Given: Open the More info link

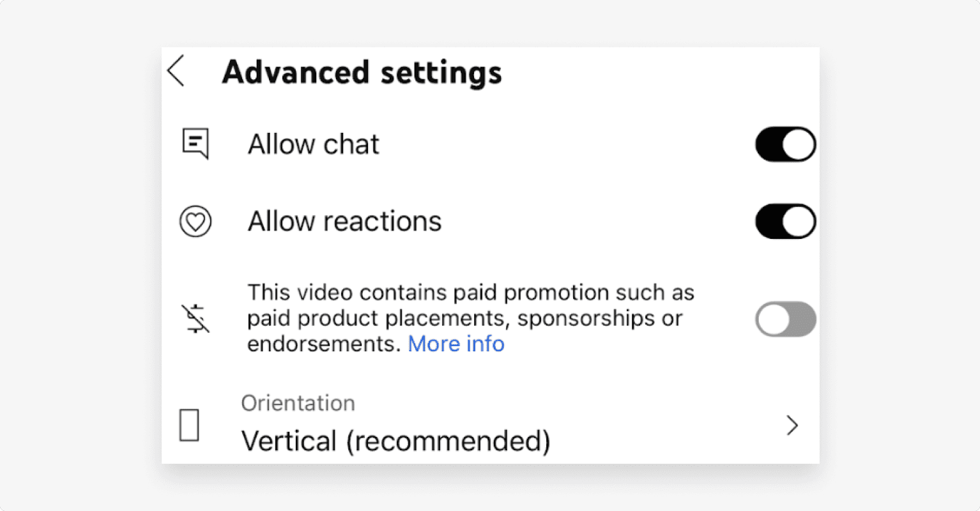Looking at the screenshot, I should click(456, 344).
